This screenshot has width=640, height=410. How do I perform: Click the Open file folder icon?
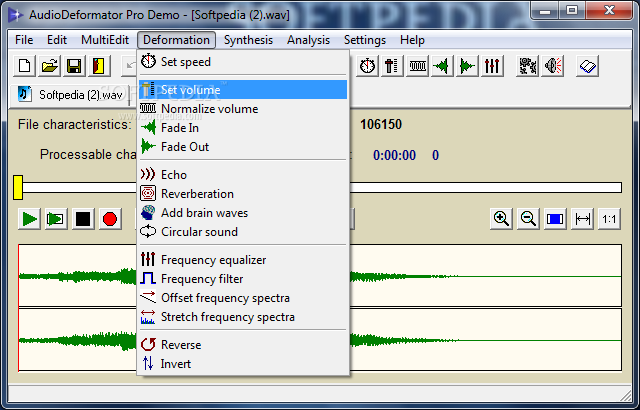coord(49,66)
